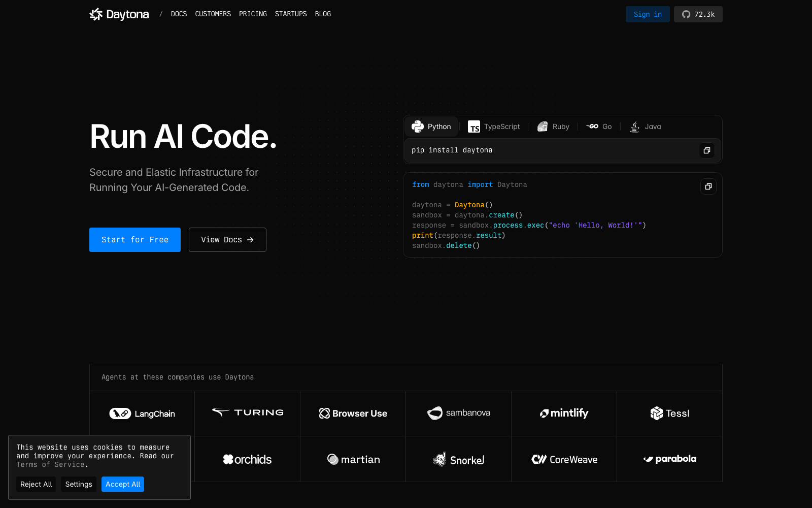Click the 'from daytona import Daytona' line
812x508 pixels.
point(469,184)
